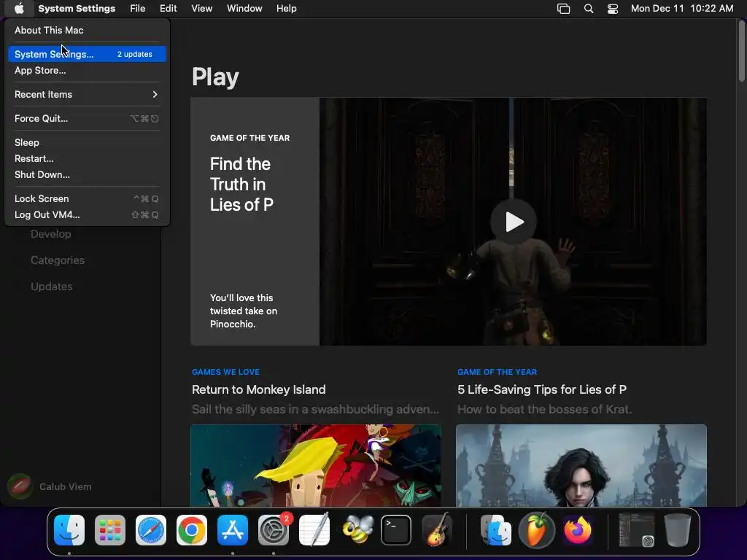Open the File menu
The width and height of the screenshot is (747, 560).
pos(138,9)
